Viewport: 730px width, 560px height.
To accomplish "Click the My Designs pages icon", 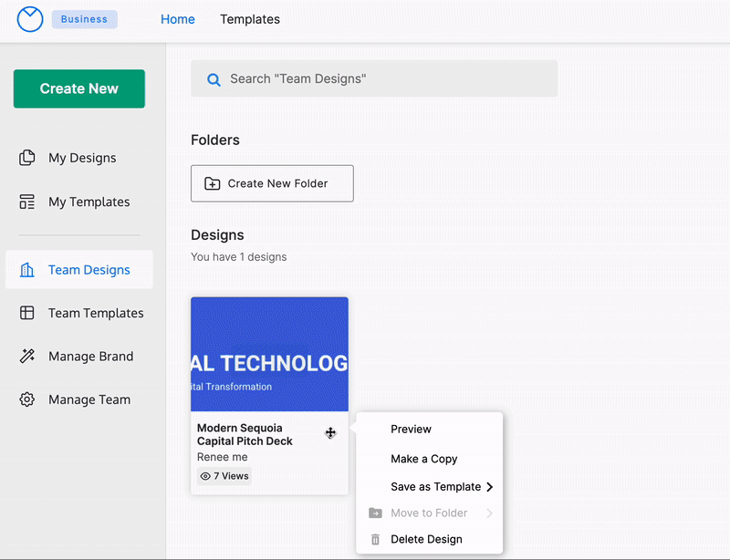I will point(27,158).
